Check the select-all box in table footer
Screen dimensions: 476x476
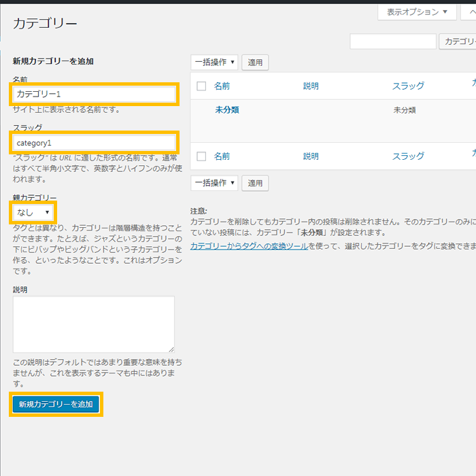tap(201, 156)
